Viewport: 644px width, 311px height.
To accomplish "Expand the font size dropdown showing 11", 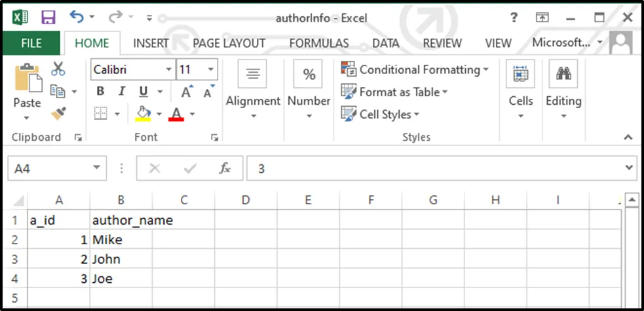I will click(211, 69).
